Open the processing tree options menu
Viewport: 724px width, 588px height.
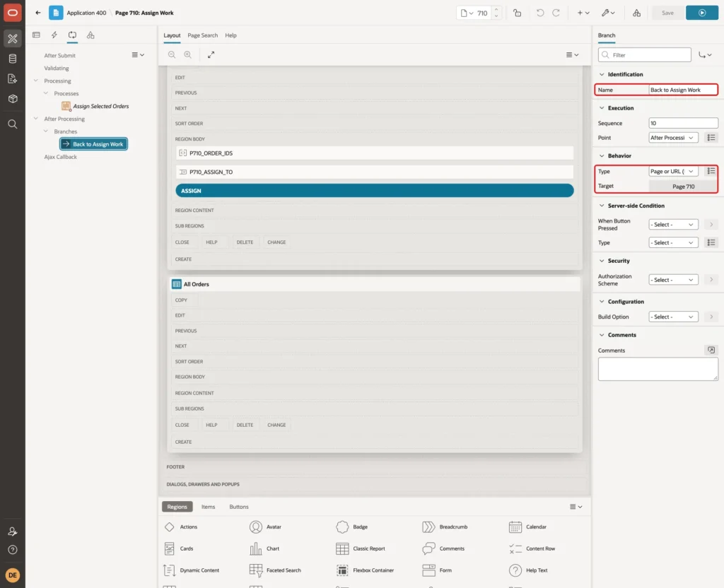tap(138, 55)
